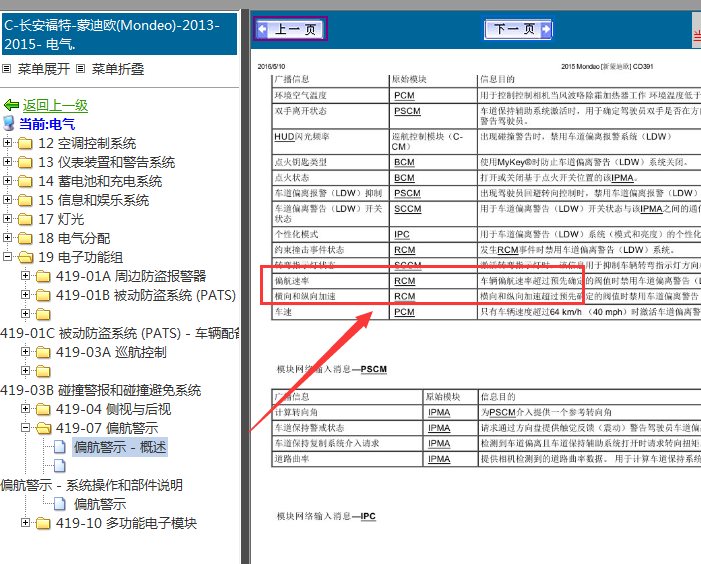The image size is (701, 564).
Task: Expand 419-04 侧视与后视 node
Action: [25, 408]
